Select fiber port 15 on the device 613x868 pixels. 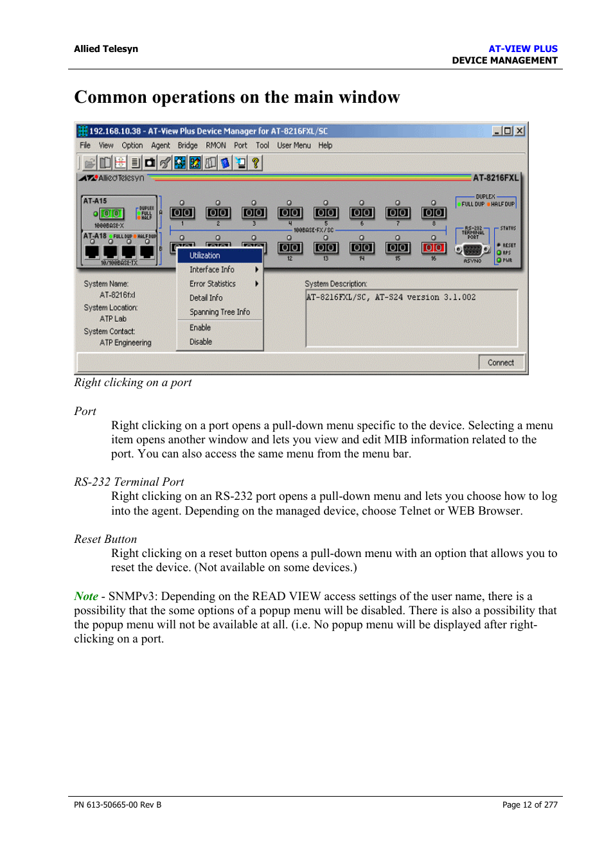[x=398, y=247]
